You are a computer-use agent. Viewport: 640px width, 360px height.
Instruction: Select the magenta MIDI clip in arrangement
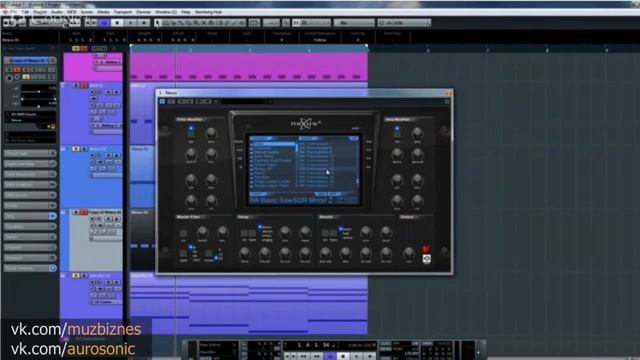[249, 67]
